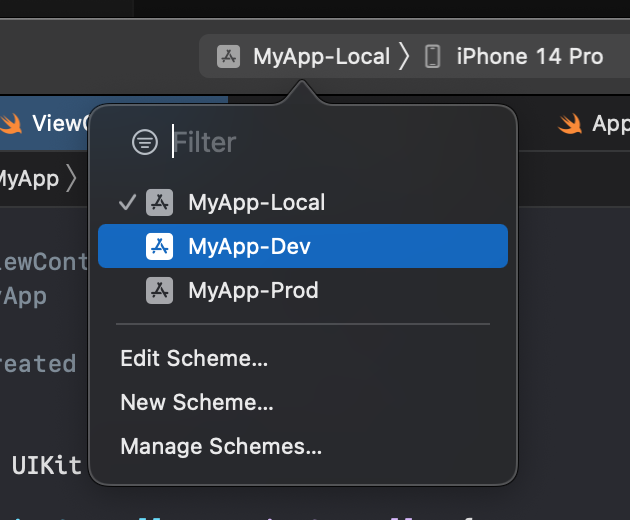
Task: Create a scheme with New Scheme…
Action: pyautogui.click(x=197, y=402)
